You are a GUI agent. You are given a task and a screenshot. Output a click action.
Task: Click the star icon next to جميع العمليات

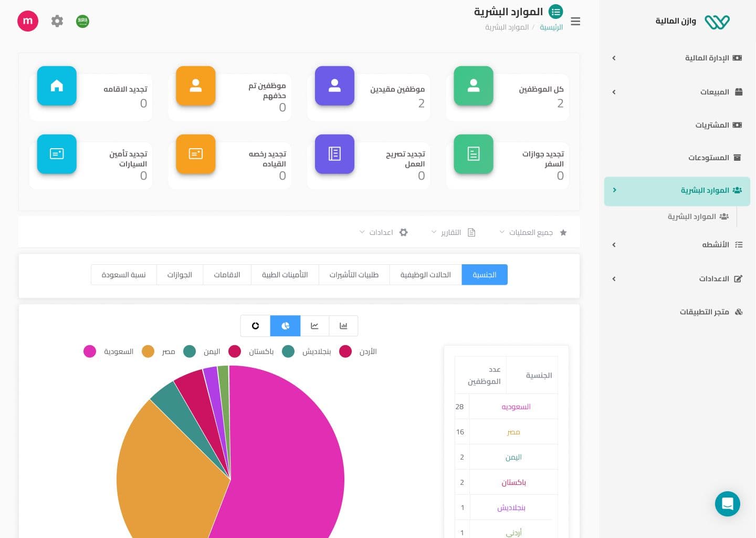tap(563, 232)
